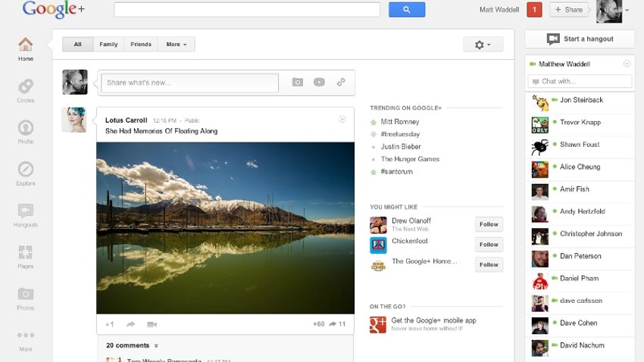
Task: Click Start a hangout button
Action: (580, 39)
